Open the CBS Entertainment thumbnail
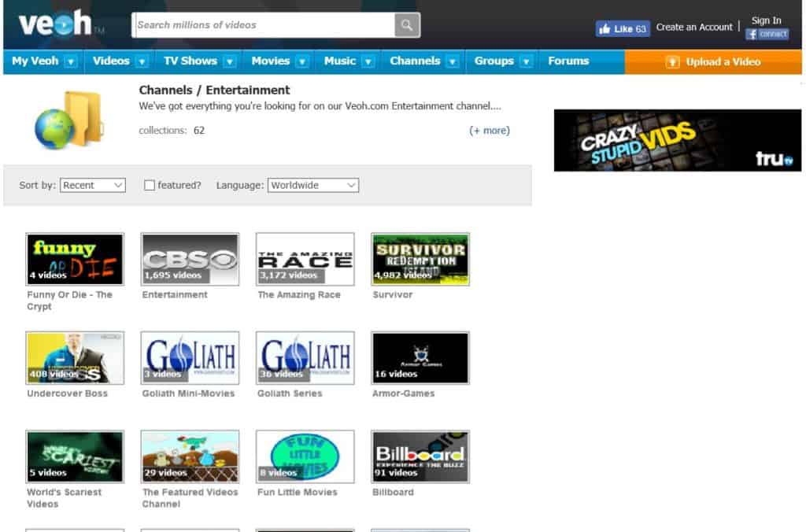806x532 pixels. click(190, 259)
